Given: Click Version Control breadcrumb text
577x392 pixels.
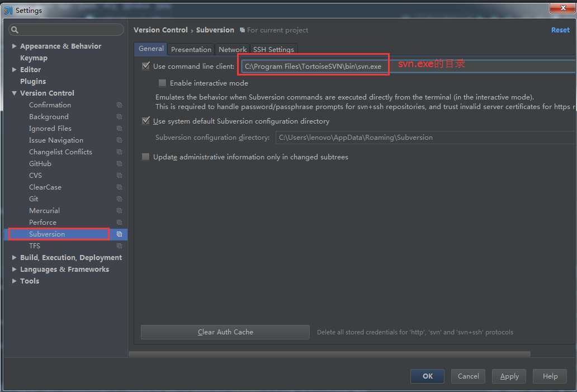Looking at the screenshot, I should (x=160, y=30).
